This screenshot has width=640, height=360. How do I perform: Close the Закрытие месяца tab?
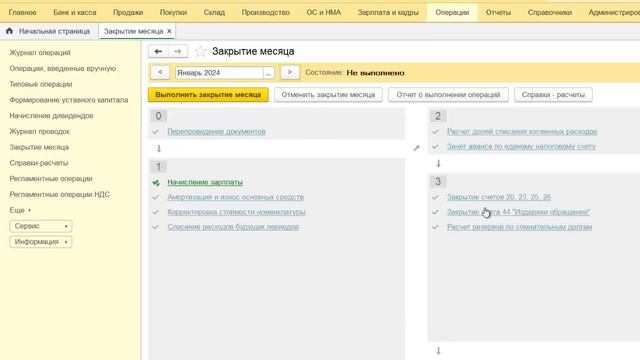click(169, 31)
